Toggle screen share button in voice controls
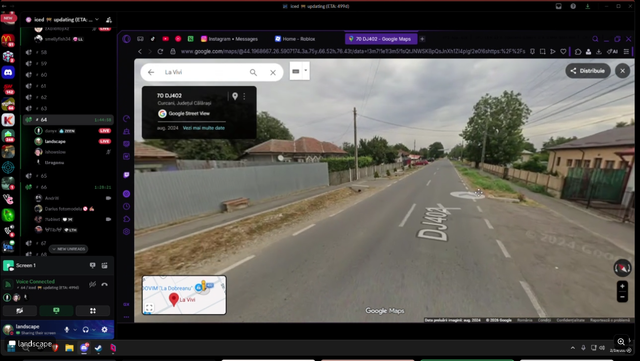 pos(56,311)
